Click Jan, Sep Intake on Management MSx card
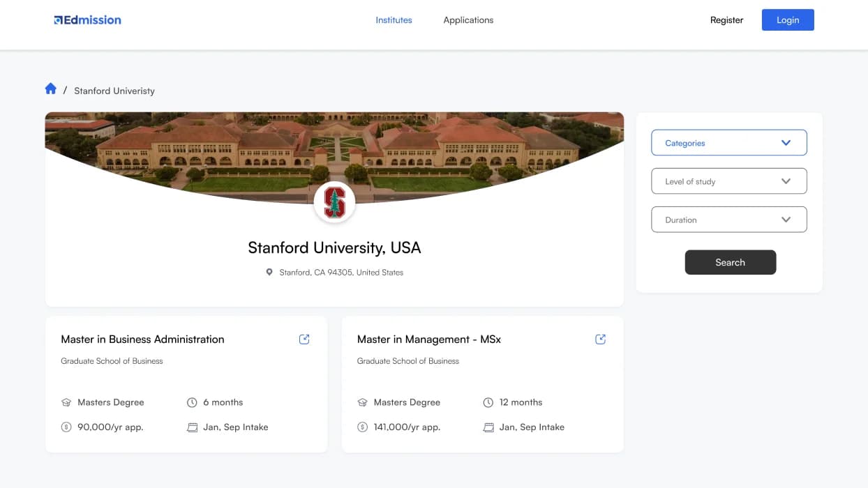 [x=532, y=427]
